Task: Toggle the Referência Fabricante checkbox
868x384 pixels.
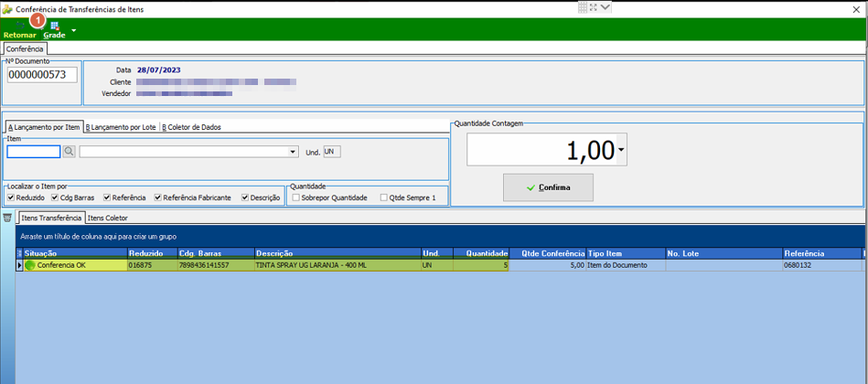Action: click(x=158, y=197)
